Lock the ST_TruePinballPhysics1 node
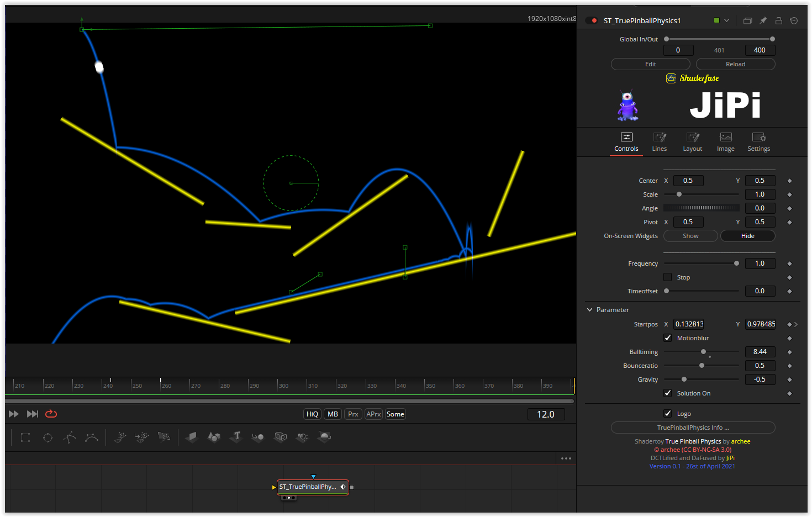The image size is (812, 517). click(778, 20)
